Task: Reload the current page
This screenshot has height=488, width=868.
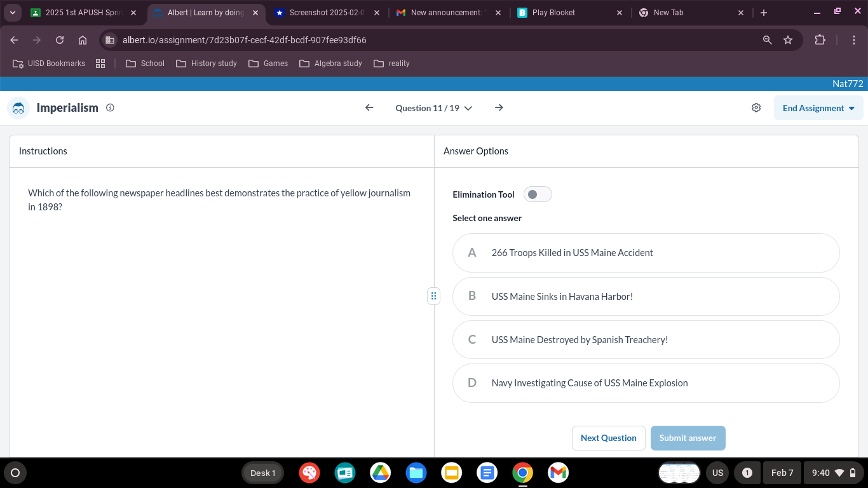Action: pyautogui.click(x=60, y=40)
